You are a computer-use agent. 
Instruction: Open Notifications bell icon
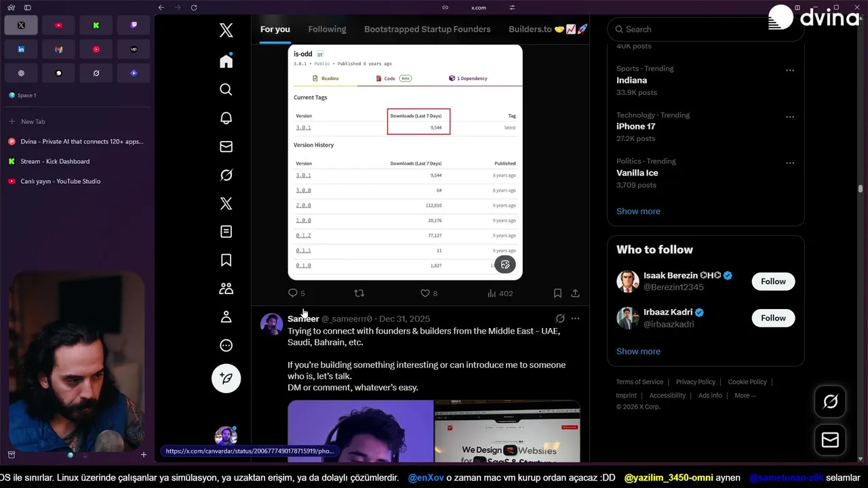point(226,118)
